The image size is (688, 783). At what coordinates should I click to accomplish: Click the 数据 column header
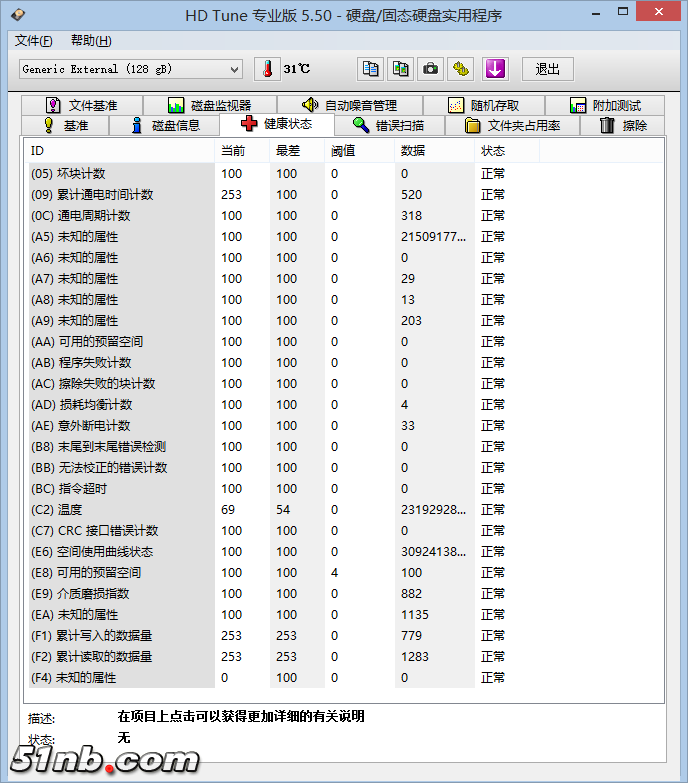click(x=413, y=151)
